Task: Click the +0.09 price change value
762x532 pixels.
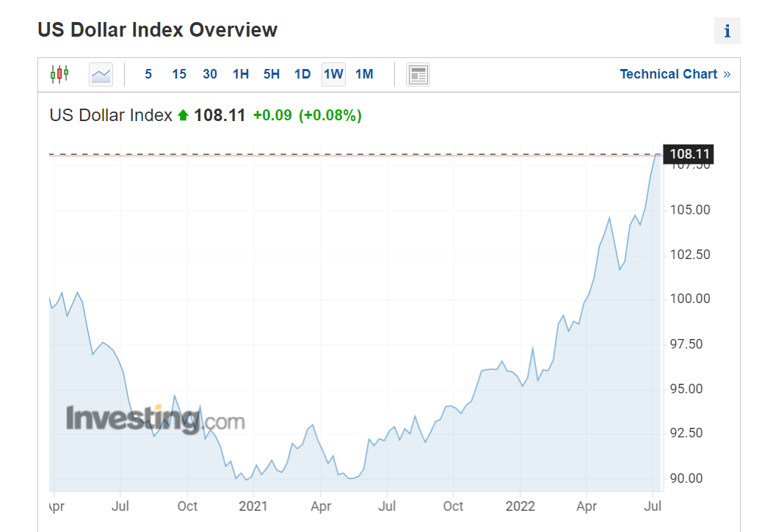Action: pyautogui.click(x=272, y=116)
